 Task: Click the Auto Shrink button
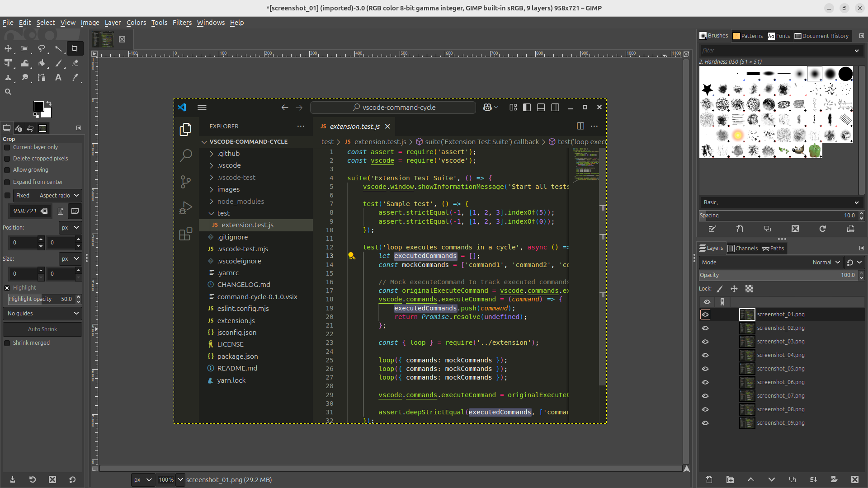42,329
